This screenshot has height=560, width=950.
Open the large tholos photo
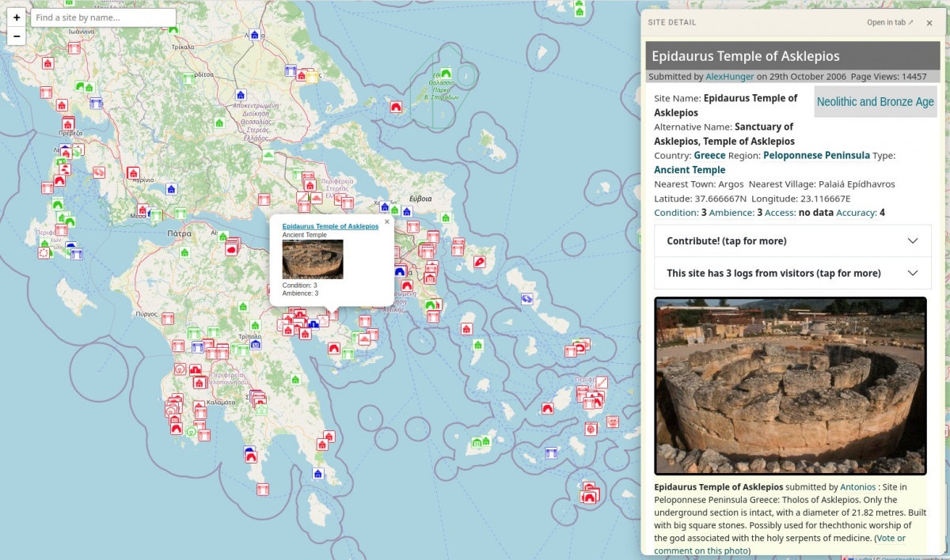790,386
